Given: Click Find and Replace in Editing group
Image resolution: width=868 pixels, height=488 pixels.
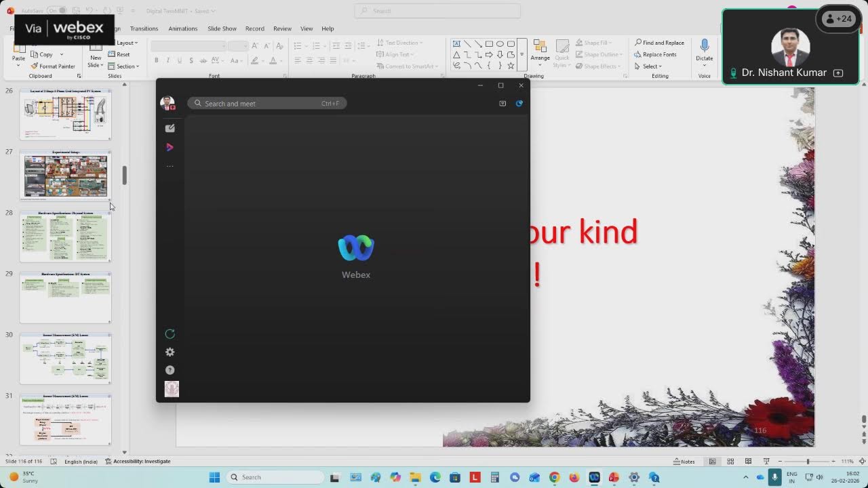Looking at the screenshot, I should [x=660, y=43].
